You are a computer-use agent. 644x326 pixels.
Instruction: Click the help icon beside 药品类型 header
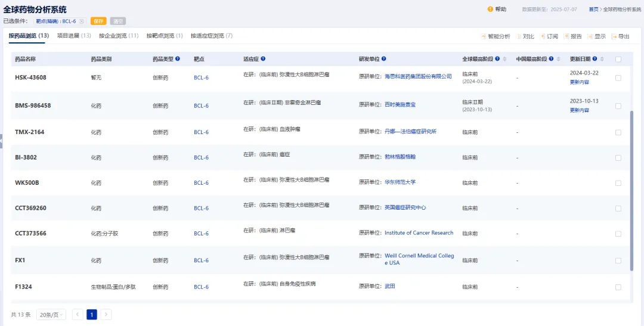coord(178,59)
